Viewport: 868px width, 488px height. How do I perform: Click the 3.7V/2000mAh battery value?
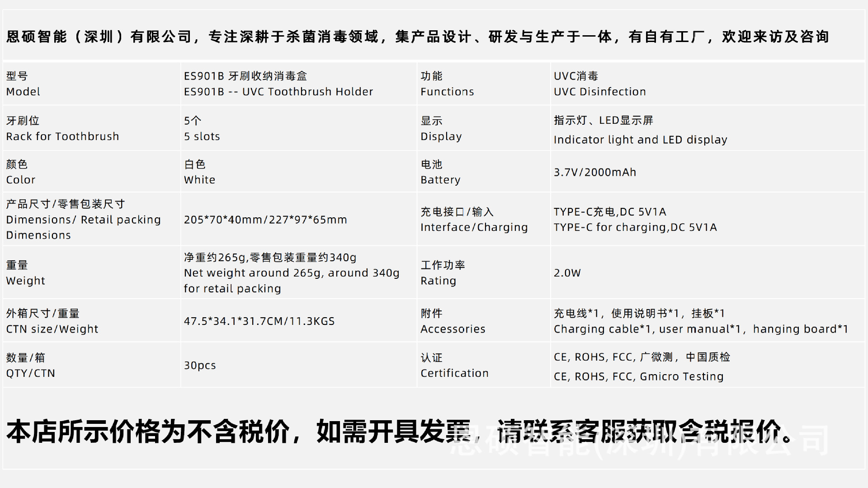click(x=595, y=172)
